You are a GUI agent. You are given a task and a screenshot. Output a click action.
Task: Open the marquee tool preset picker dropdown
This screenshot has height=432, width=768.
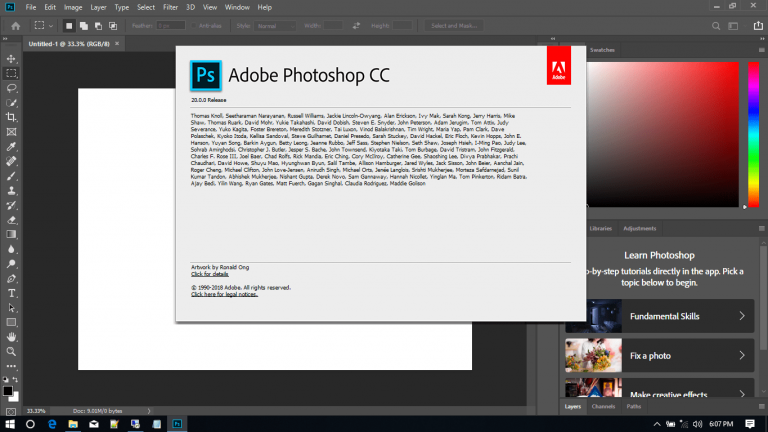point(50,26)
